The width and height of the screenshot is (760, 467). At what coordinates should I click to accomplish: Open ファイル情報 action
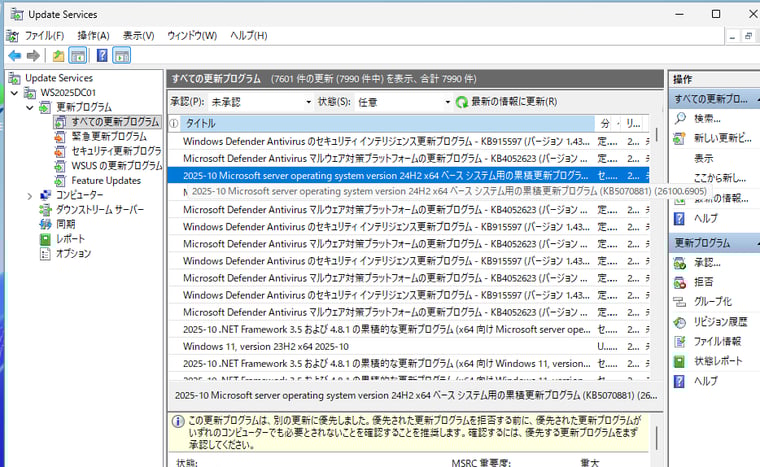click(x=717, y=341)
